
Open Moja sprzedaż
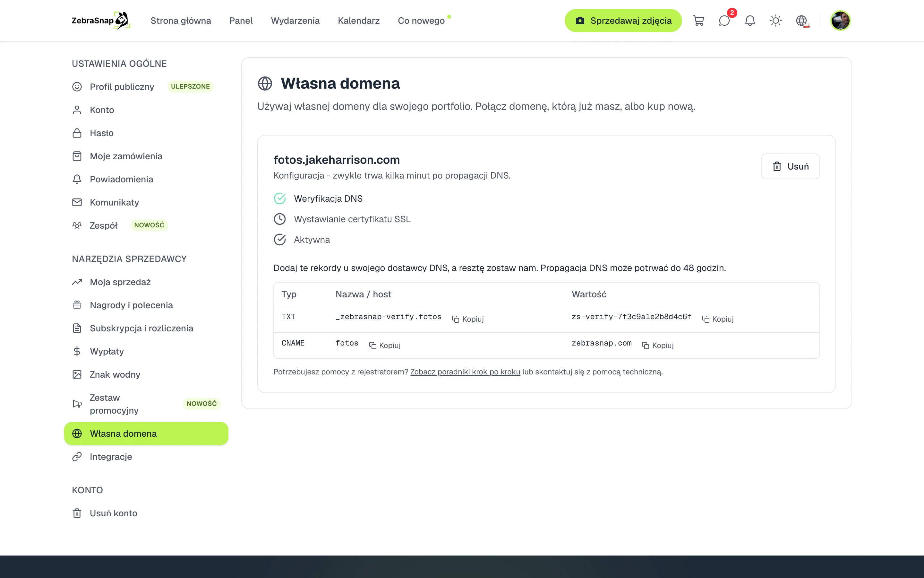point(146,282)
